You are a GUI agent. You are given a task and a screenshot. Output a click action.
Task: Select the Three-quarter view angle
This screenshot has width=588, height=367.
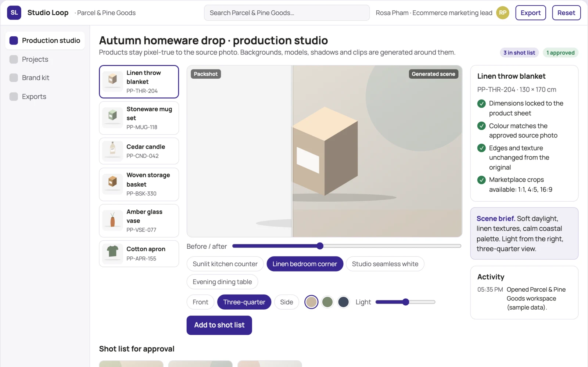[244, 302]
